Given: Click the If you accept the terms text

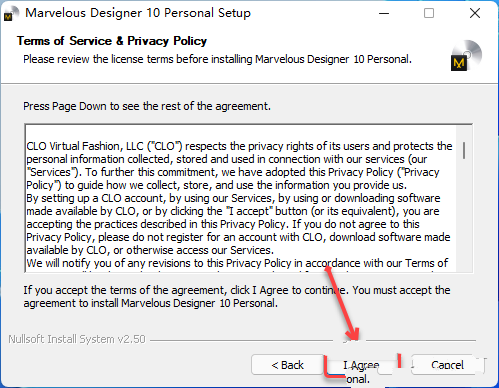Looking at the screenshot, I should (x=237, y=296).
